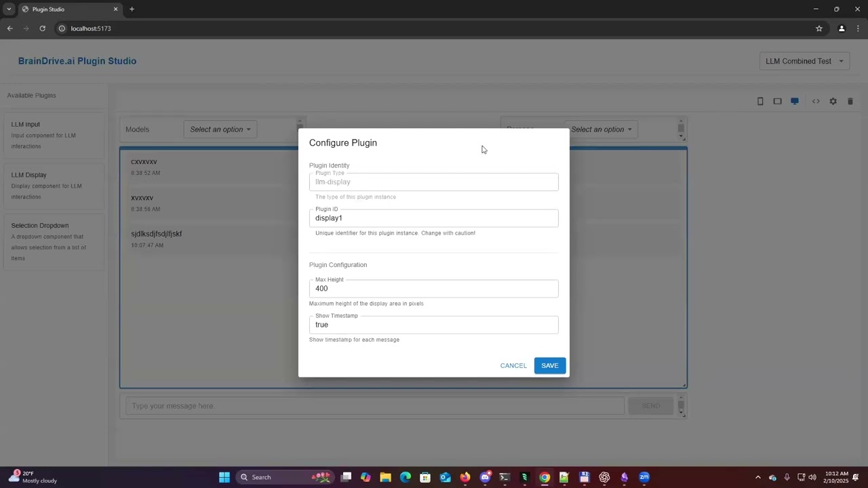
Task: Switch to mobile device preview icon
Action: tap(760, 102)
